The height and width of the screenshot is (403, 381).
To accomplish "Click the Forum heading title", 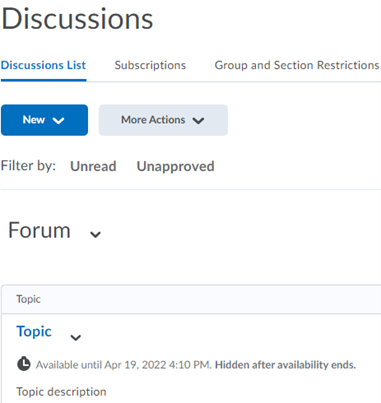I will [39, 230].
